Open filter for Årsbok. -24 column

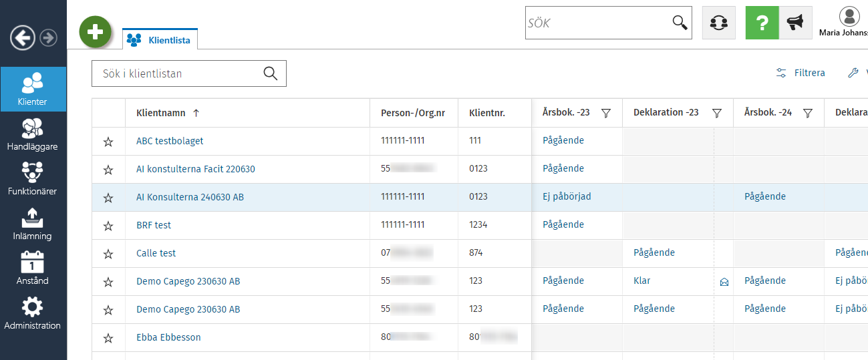point(808,113)
